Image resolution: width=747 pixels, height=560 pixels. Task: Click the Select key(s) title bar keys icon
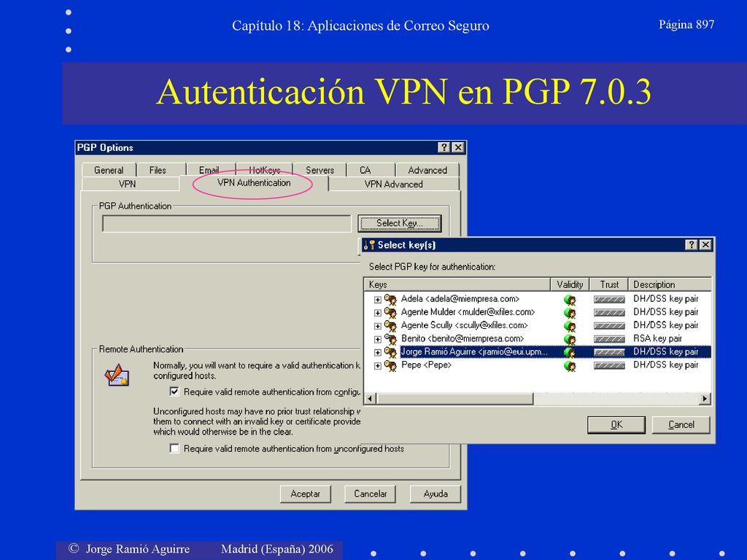[x=369, y=245]
